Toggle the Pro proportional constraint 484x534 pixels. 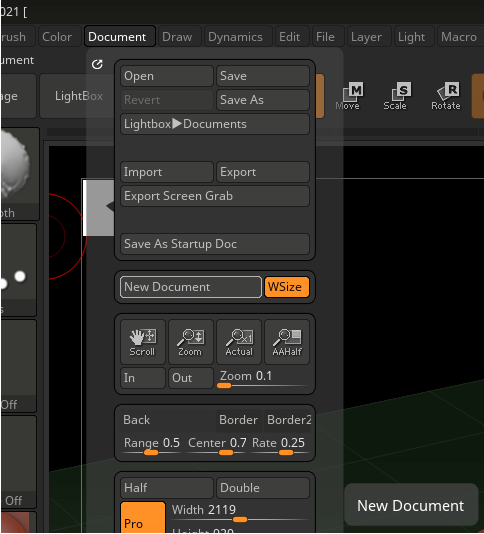click(143, 517)
